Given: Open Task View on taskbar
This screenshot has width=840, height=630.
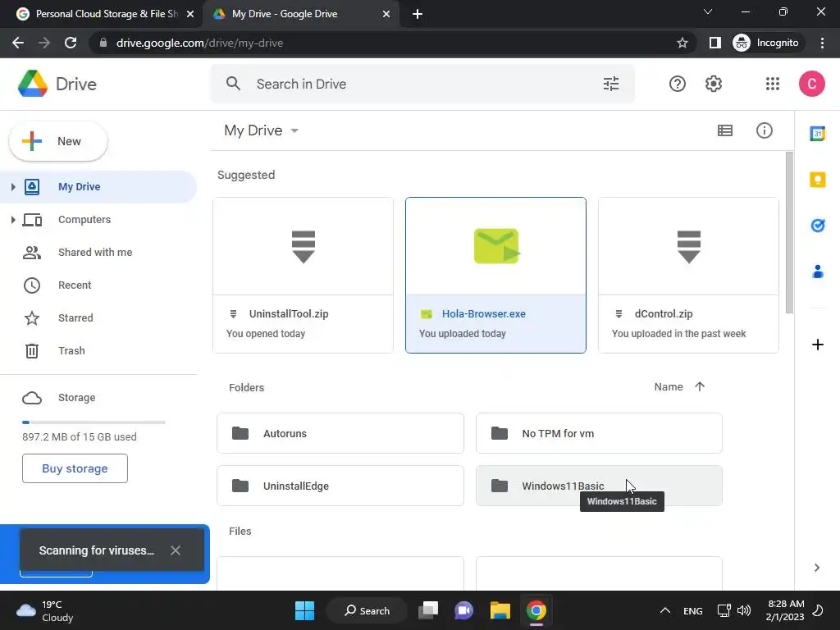Looking at the screenshot, I should tap(427, 610).
